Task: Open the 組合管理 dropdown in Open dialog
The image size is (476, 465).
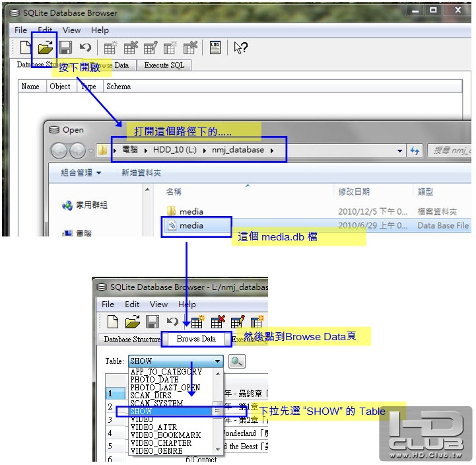Action: tap(81, 173)
